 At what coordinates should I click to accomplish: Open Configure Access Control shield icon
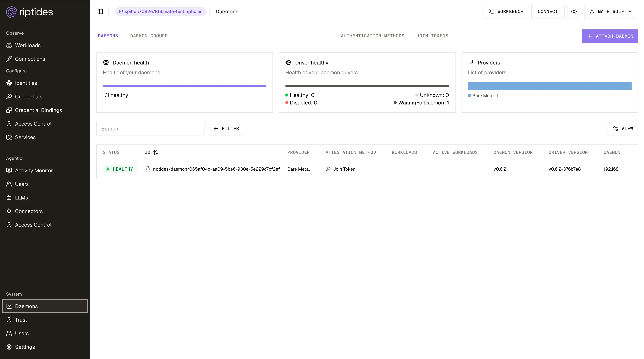click(9, 124)
